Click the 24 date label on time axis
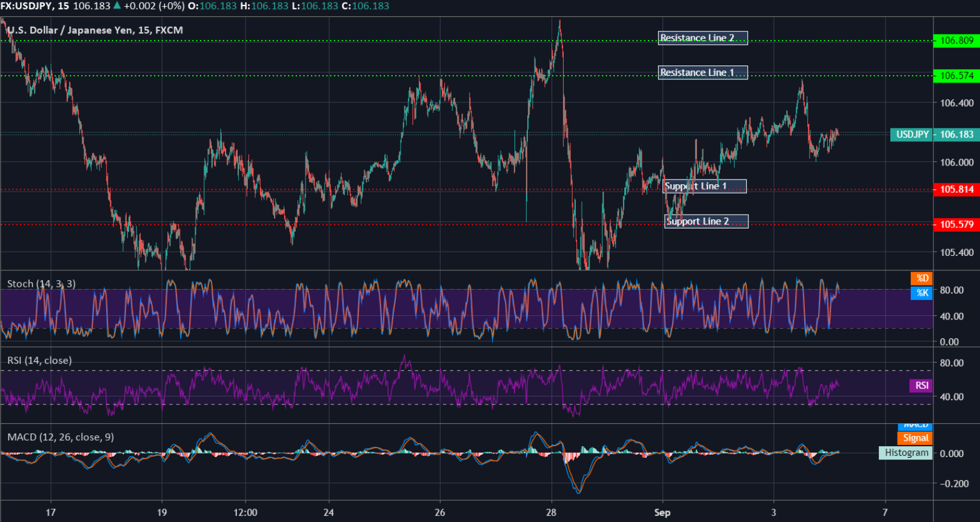 (328, 512)
